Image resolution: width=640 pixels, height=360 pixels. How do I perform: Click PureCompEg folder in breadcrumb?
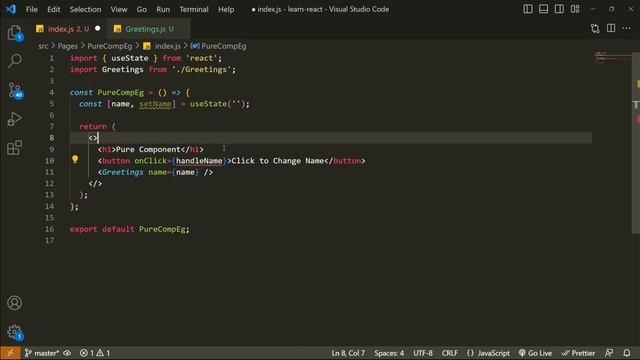tap(110, 46)
